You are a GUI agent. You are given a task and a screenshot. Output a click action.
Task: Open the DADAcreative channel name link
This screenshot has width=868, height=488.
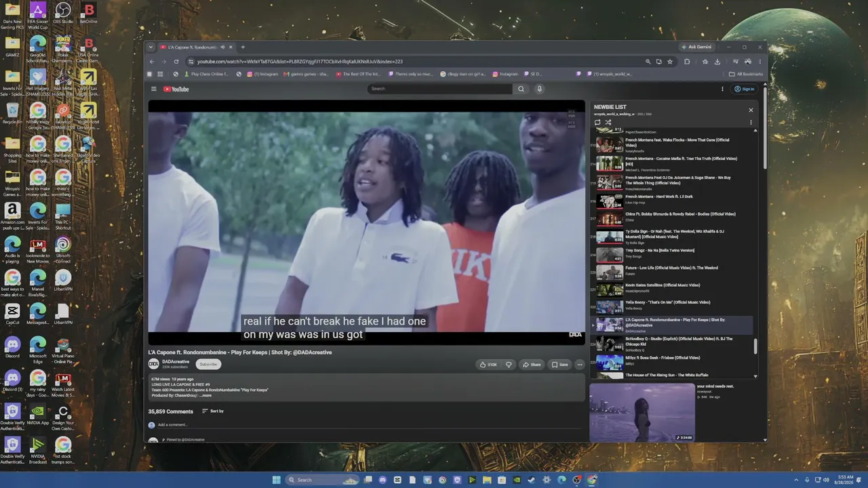point(176,362)
